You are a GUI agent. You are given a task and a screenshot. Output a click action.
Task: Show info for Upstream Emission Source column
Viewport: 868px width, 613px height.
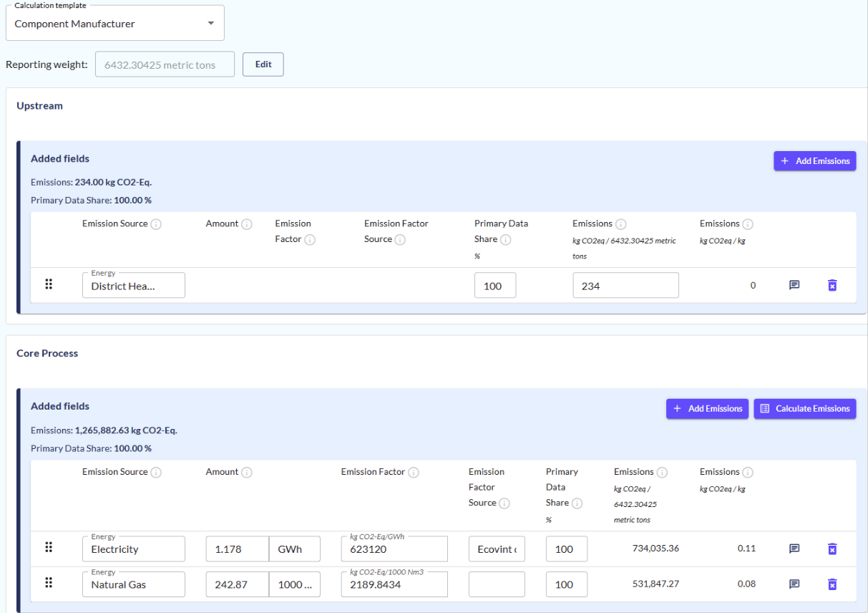pos(156,224)
